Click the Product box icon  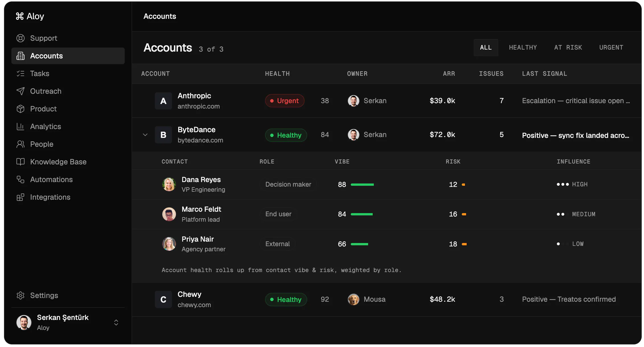(20, 109)
